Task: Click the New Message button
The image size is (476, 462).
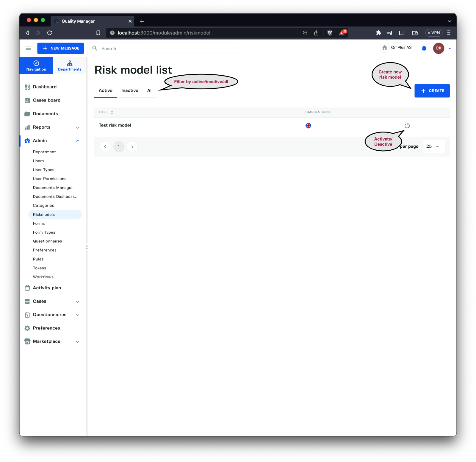Action: click(61, 48)
